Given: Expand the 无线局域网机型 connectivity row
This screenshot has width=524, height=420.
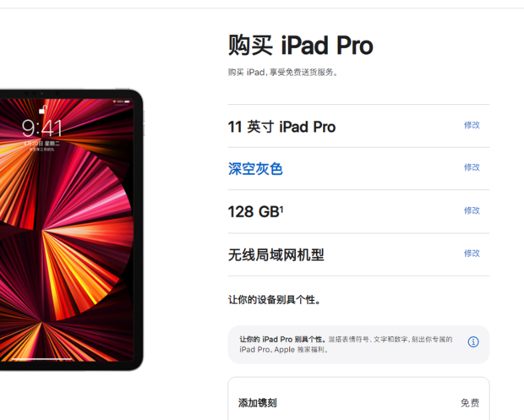Looking at the screenshot, I should point(358,254).
